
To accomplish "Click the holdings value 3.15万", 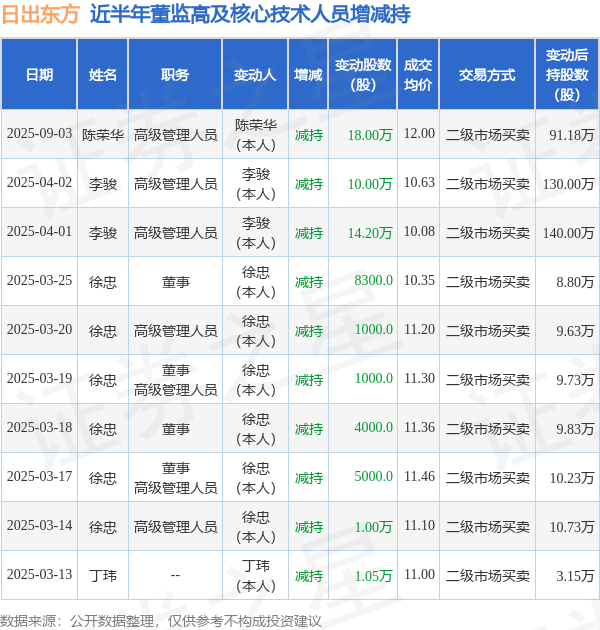I will click(x=575, y=576).
